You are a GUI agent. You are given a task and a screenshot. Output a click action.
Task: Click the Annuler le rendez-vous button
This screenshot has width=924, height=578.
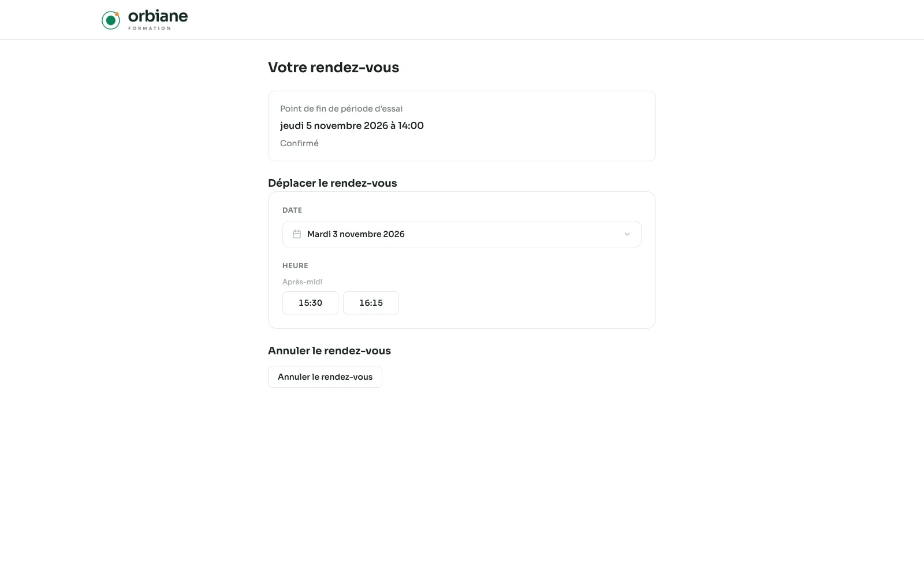coord(325,377)
